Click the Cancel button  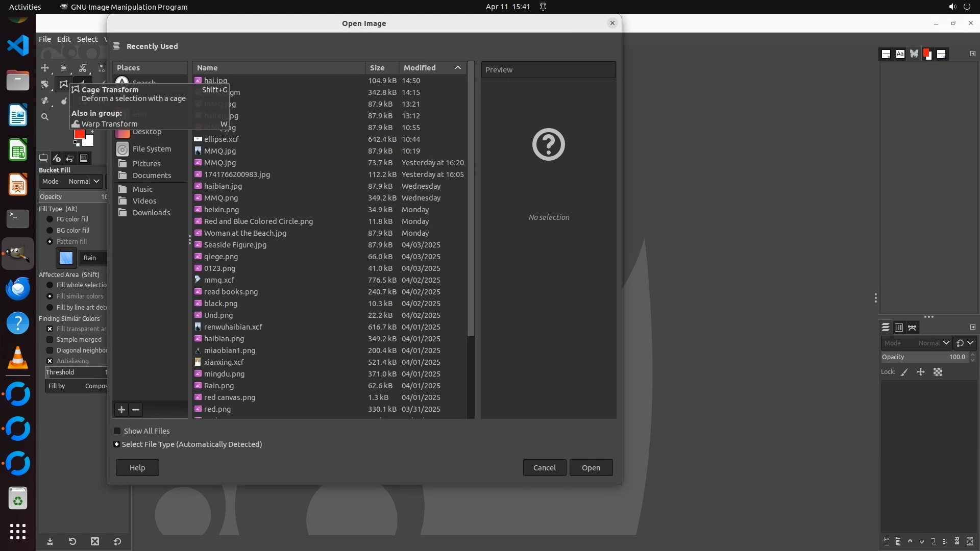pyautogui.click(x=544, y=468)
